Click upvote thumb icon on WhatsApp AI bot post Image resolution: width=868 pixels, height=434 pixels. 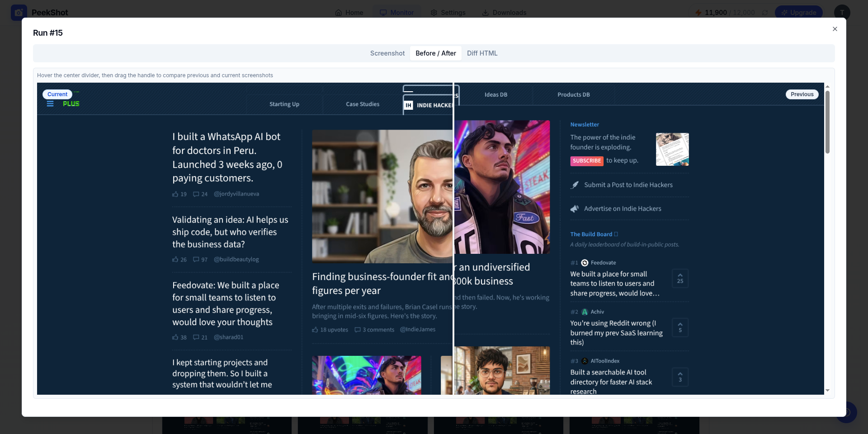175,194
